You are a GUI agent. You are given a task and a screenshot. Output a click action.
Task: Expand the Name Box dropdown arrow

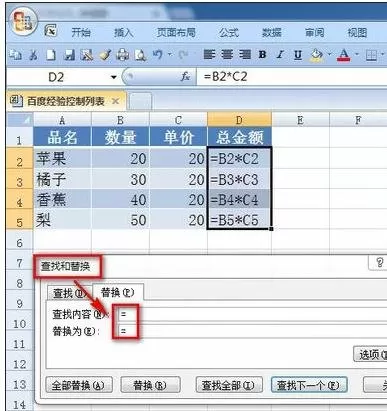[114, 77]
